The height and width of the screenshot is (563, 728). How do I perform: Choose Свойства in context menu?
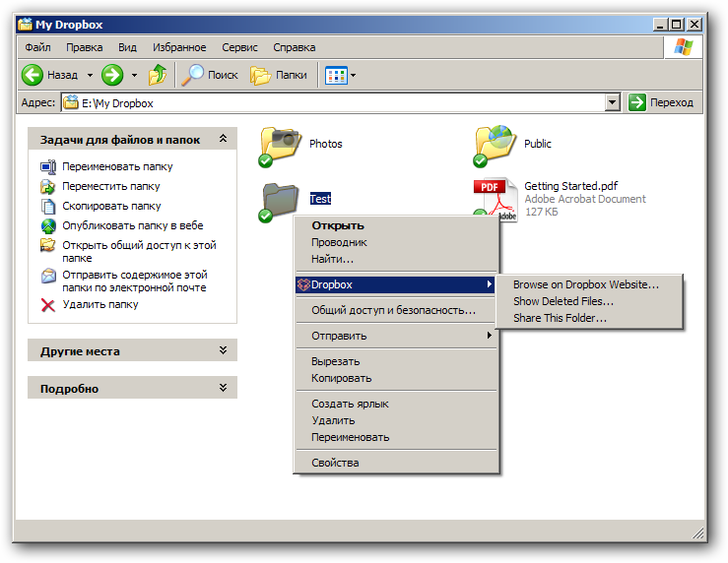396,463
